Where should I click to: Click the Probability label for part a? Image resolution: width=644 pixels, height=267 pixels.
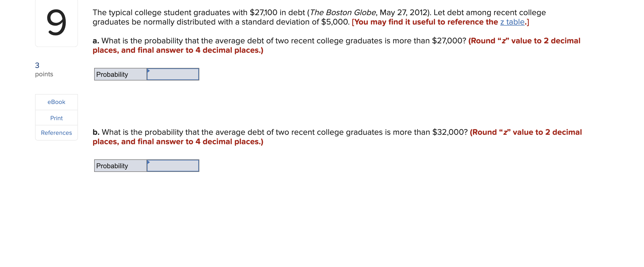[112, 74]
